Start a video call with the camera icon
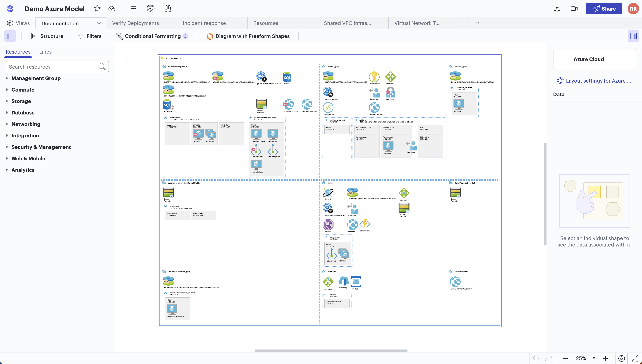642x364 pixels. (x=574, y=9)
